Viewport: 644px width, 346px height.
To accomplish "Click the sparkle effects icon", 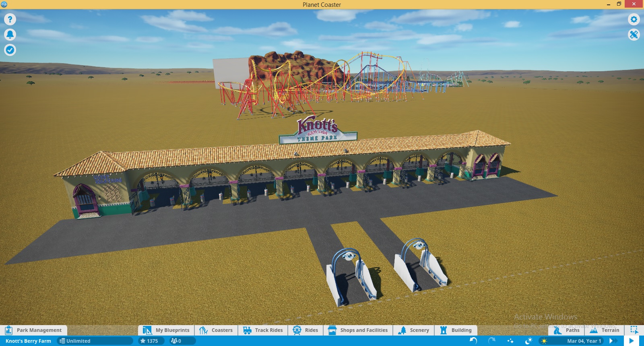I will point(510,341).
